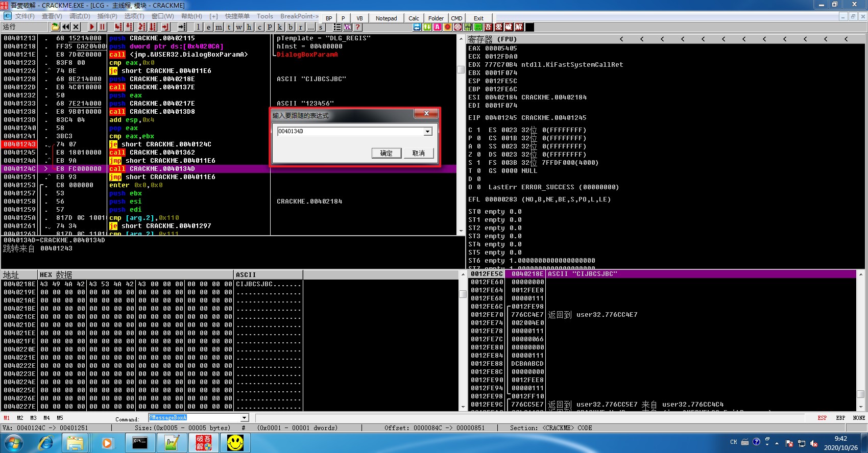Screen dimensions: 868x453
Task: Click the Step Over toolbar icon
Action: pyautogui.click(x=129, y=27)
